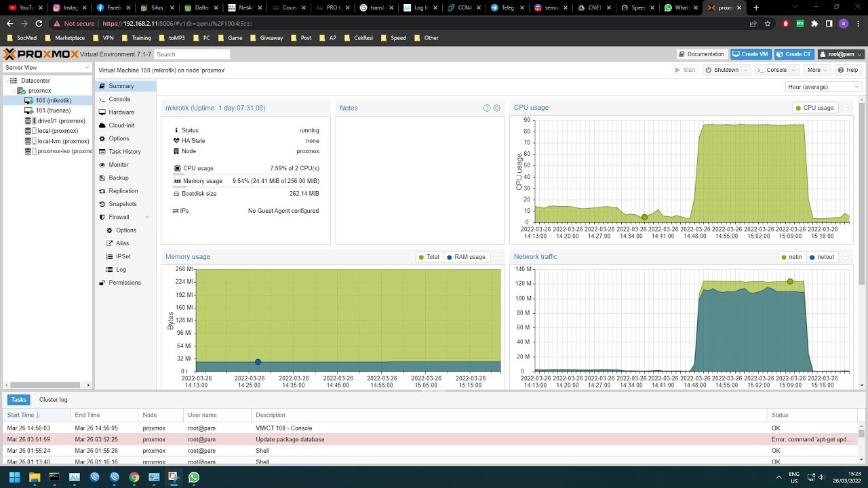This screenshot has width=868, height=488.
Task: Open the VM Options section
Action: 125,138
